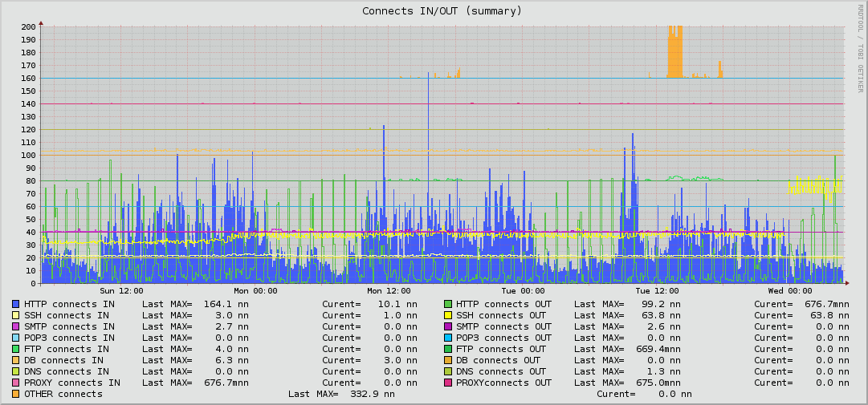Click the DB connects IN legend swatch

click(x=16, y=360)
